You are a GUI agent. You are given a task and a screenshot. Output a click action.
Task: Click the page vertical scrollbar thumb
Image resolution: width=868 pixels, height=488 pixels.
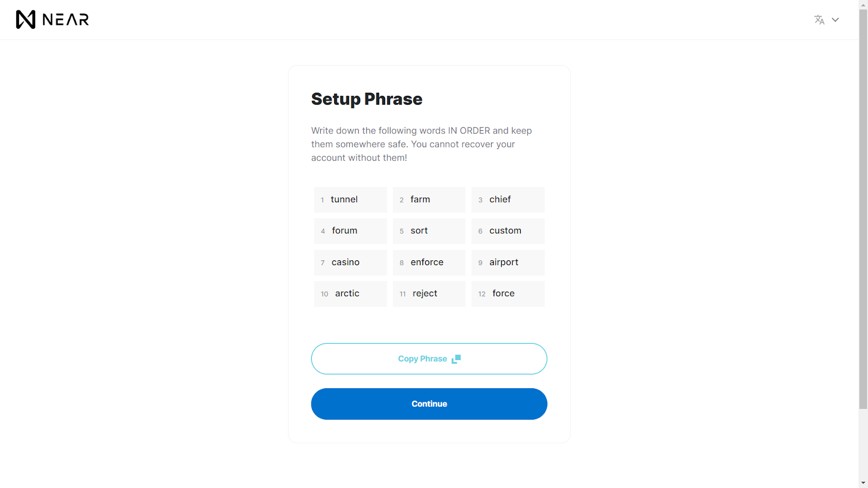pyautogui.click(x=863, y=209)
